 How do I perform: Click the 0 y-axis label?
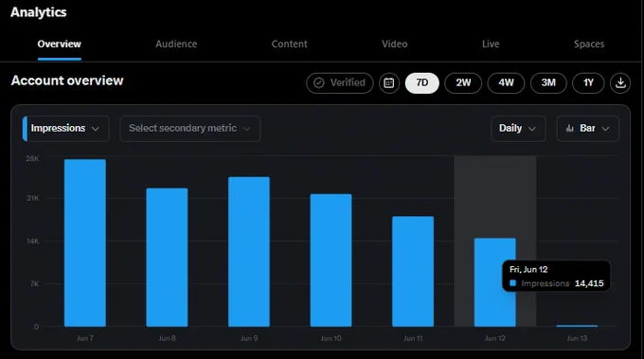click(x=37, y=327)
